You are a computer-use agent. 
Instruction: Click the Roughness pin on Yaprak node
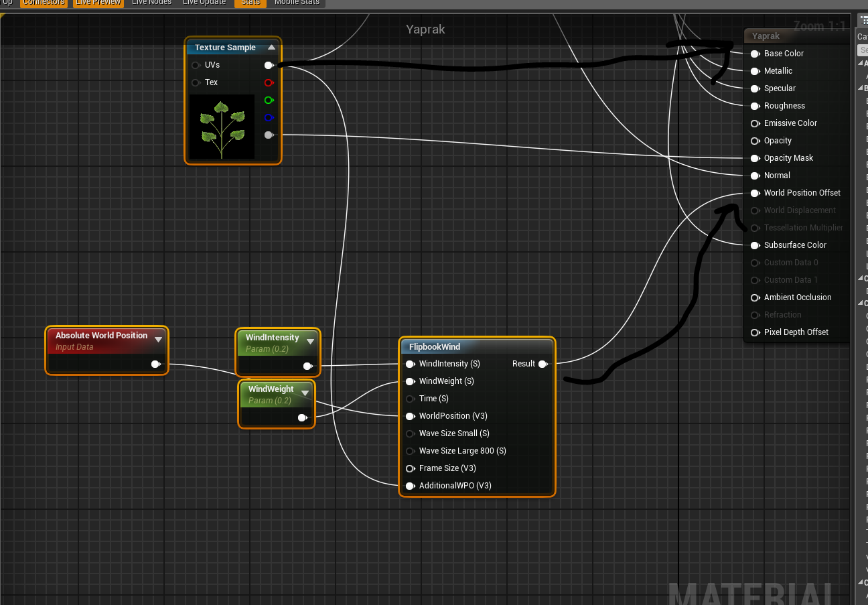click(x=755, y=106)
